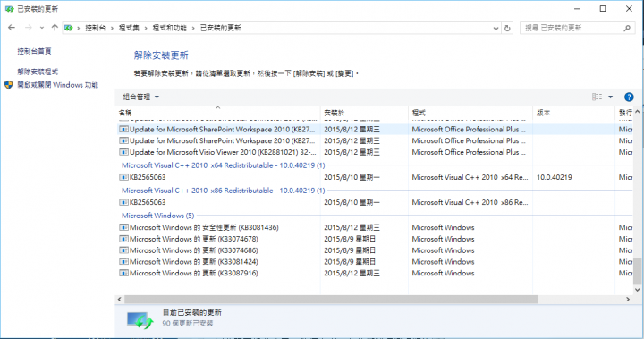644x339 pixels.
Task: Sort by the 名稱 column header
Action: (x=125, y=113)
